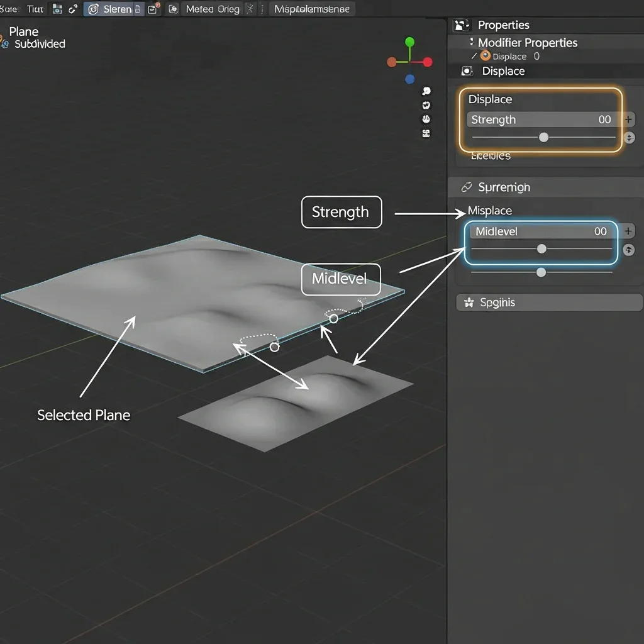Click the Midlevel slider knob
This screenshot has width=644, height=644.
click(x=541, y=249)
